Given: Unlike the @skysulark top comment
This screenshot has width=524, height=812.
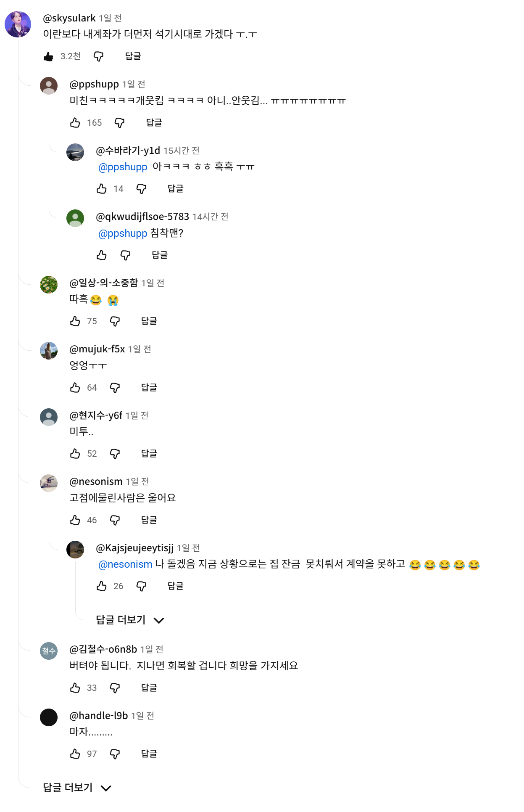Looking at the screenshot, I should (x=49, y=56).
